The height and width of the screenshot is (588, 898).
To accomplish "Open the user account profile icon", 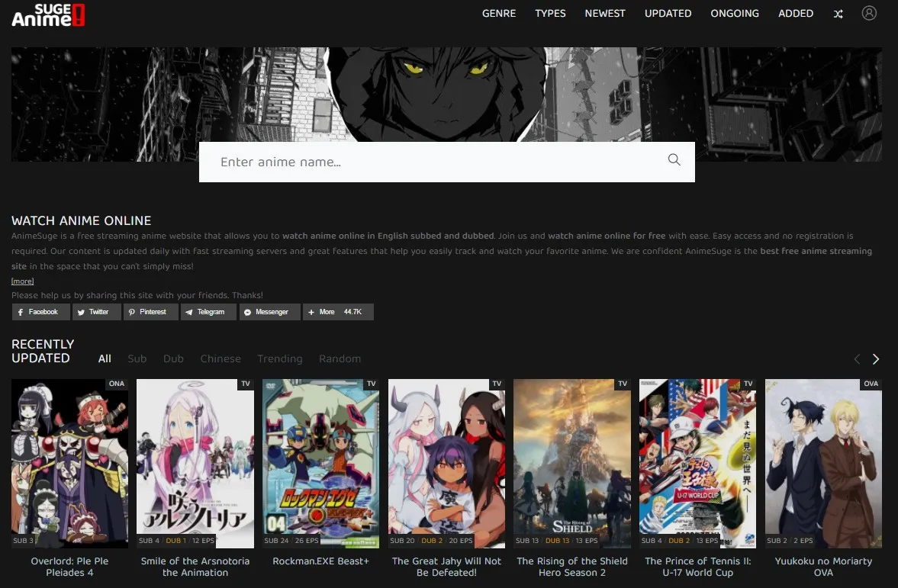I will click(869, 13).
